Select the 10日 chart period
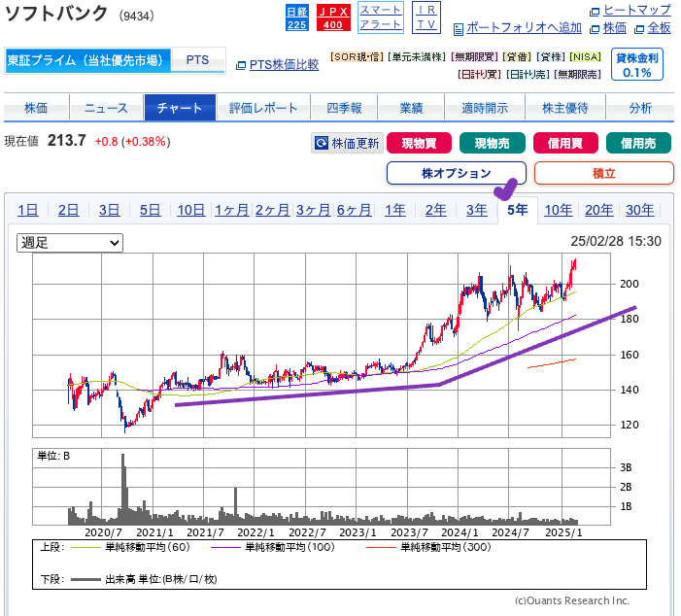The width and height of the screenshot is (681, 616). click(190, 210)
